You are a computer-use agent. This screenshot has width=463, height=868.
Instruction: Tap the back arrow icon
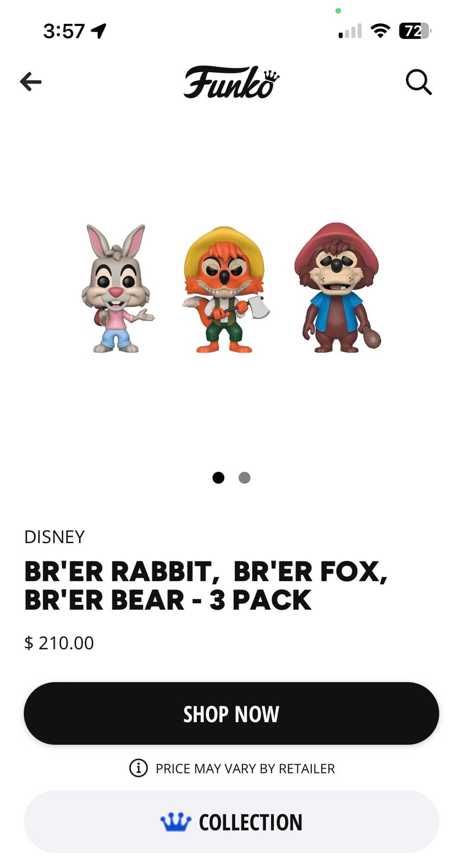31,82
